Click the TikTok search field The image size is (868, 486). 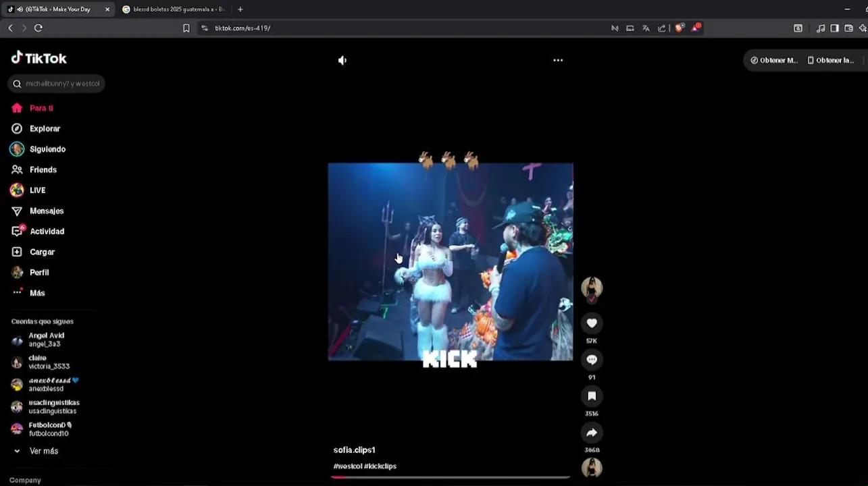click(57, 84)
